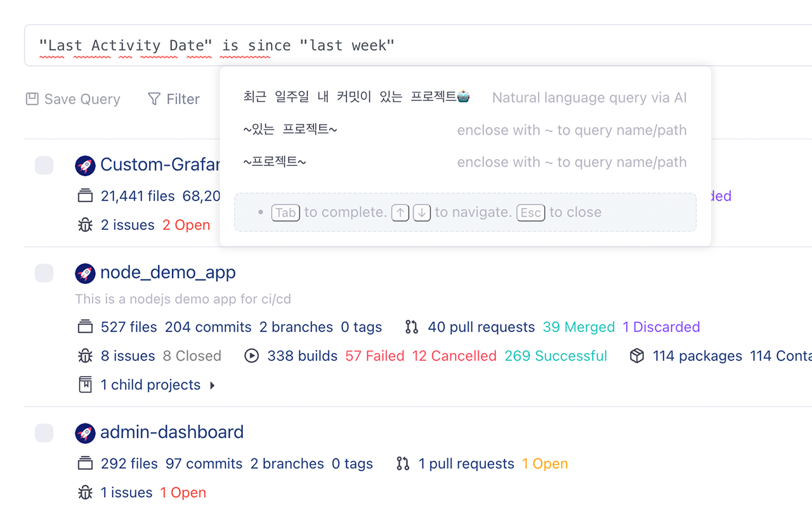This screenshot has width=812, height=508.
Task: Click the Filter button
Action: click(x=173, y=99)
